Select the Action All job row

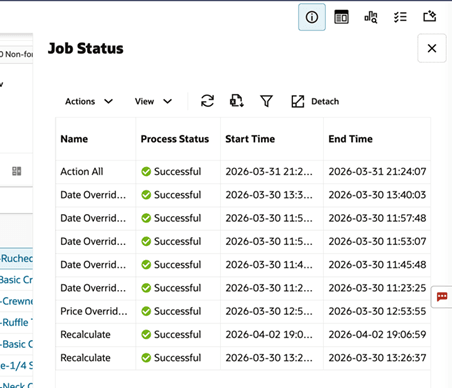pyautogui.click(x=243, y=172)
